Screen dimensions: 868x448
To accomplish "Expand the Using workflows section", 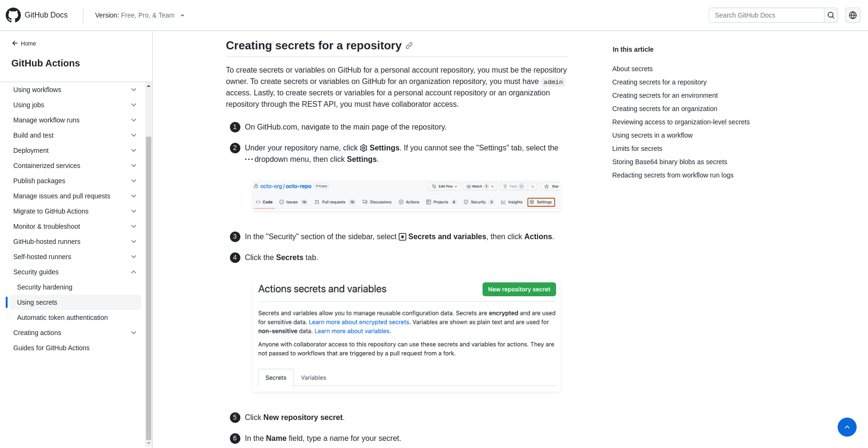I will tap(134, 90).
